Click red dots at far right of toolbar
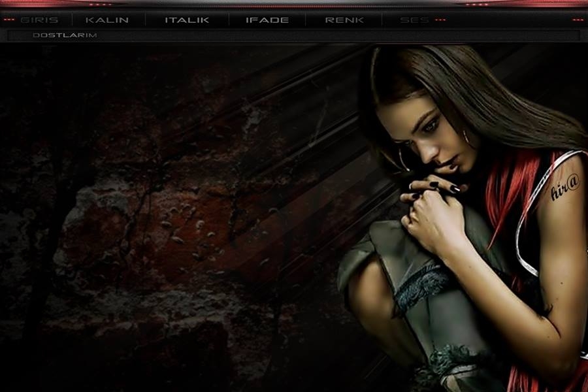Image resolution: width=588 pixels, height=392 pixels. tap(578, 20)
